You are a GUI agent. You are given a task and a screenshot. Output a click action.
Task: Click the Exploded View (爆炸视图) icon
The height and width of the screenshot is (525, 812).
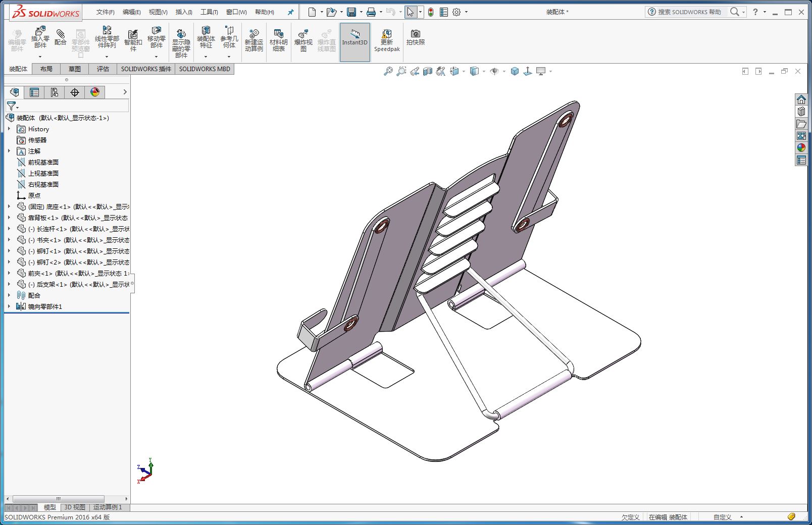303,40
